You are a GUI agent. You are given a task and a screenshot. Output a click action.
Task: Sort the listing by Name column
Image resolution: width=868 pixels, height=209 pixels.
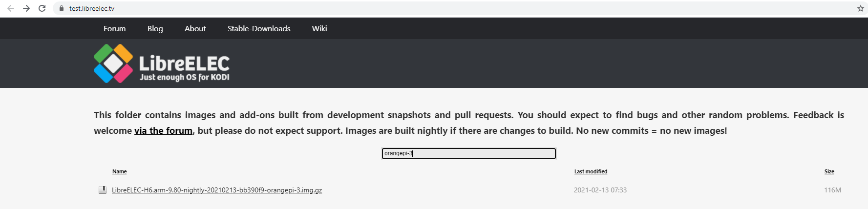[x=119, y=171]
